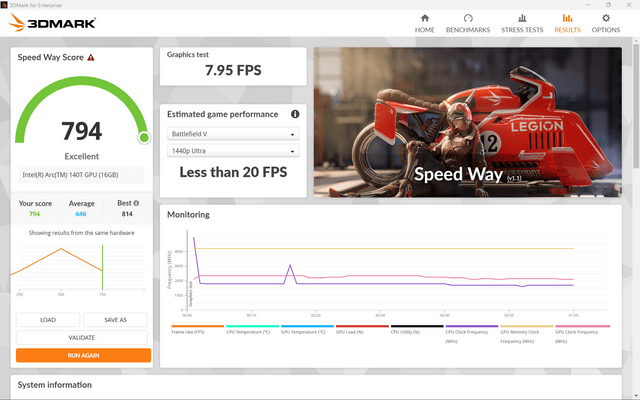This screenshot has width=640, height=400.
Task: Open the Home tab
Action: point(424,24)
